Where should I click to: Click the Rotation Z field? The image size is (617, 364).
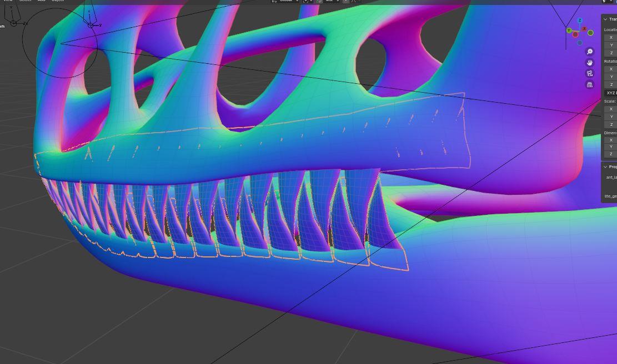pyautogui.click(x=611, y=84)
